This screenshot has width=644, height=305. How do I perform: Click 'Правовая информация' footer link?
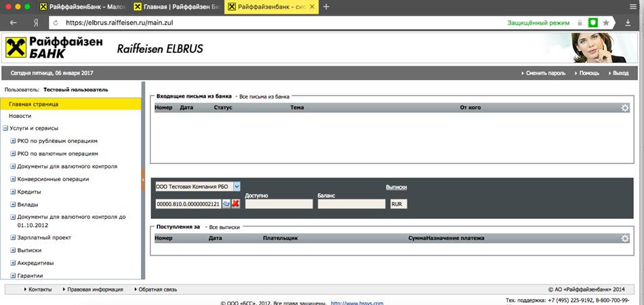point(96,289)
